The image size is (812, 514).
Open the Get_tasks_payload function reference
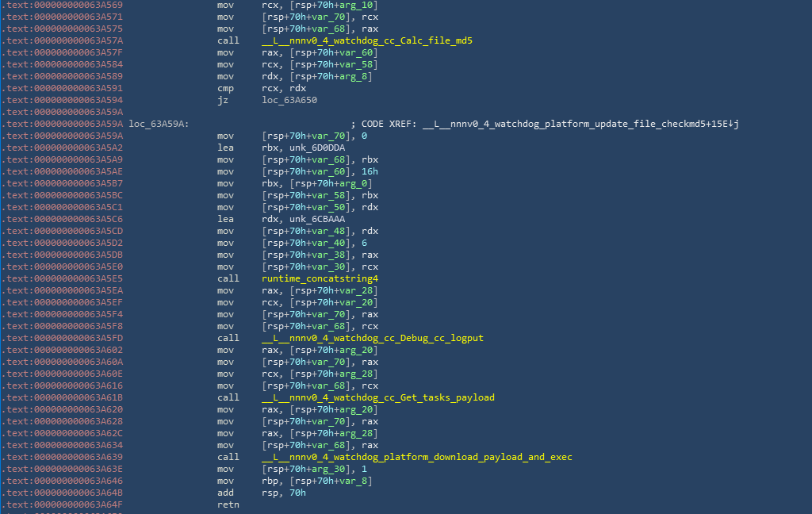click(x=377, y=397)
